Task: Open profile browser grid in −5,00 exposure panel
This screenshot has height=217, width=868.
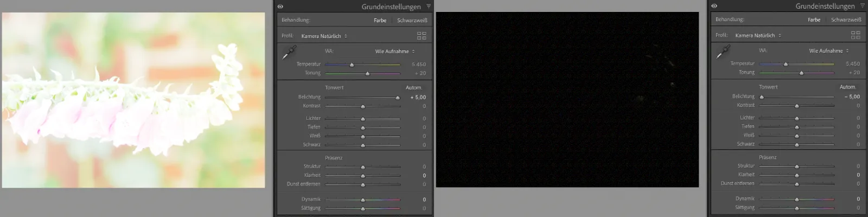Action: click(856, 35)
